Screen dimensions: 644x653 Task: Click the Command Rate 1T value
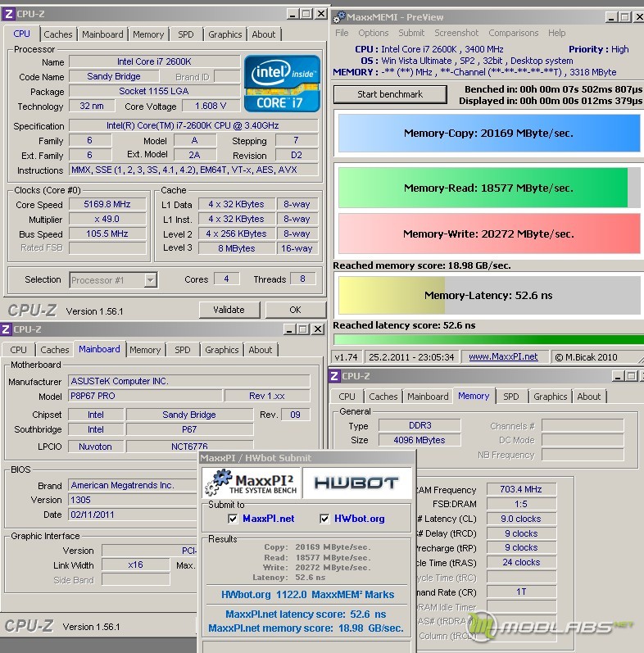(x=521, y=592)
